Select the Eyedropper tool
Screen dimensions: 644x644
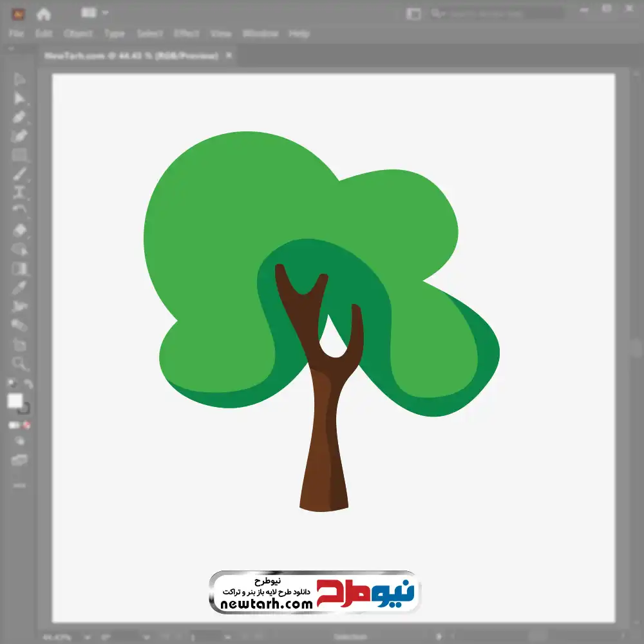[19, 287]
